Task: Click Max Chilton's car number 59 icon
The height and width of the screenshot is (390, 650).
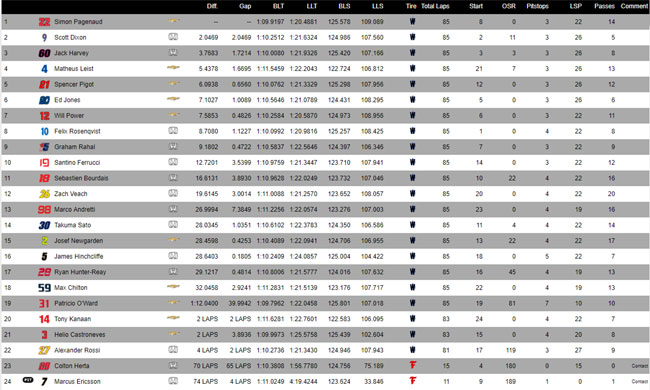Action: pyautogui.click(x=44, y=288)
